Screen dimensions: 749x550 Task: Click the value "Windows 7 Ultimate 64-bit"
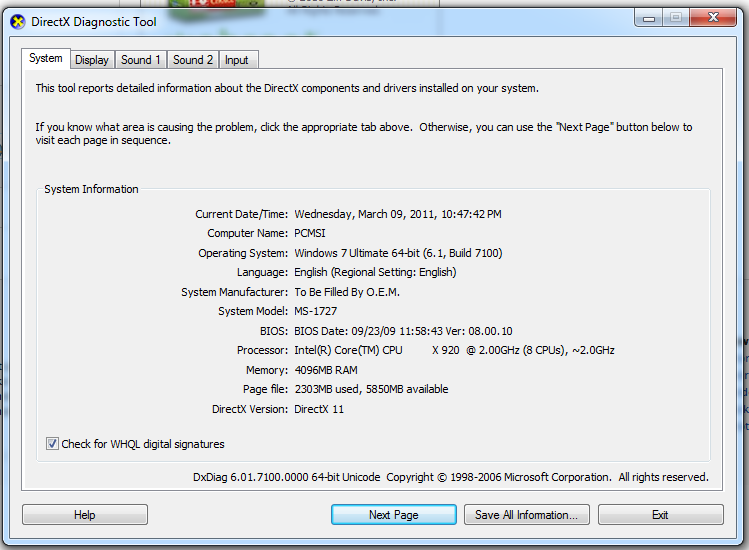(356, 253)
